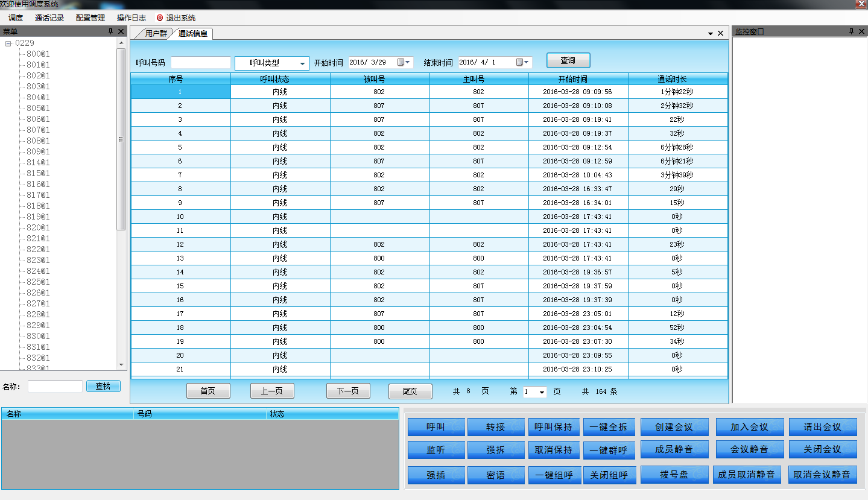Click the 下一页 next page button
The image size is (868, 500).
pyautogui.click(x=348, y=391)
